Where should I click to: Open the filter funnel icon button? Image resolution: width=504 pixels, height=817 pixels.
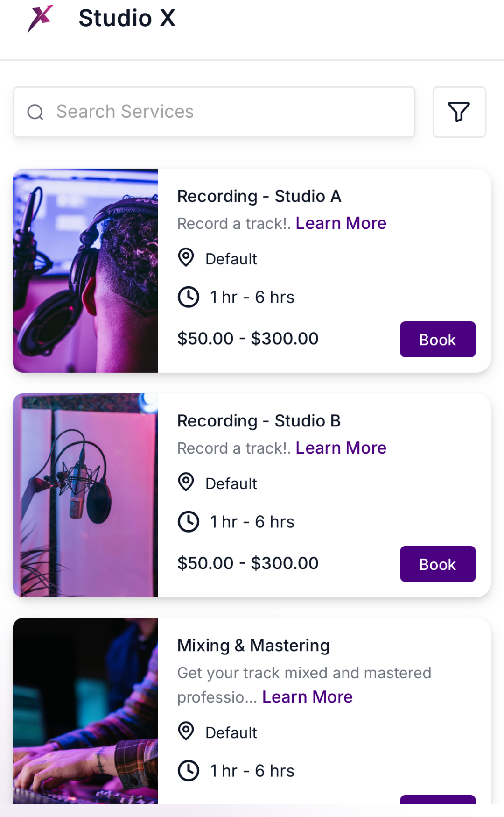tap(459, 112)
